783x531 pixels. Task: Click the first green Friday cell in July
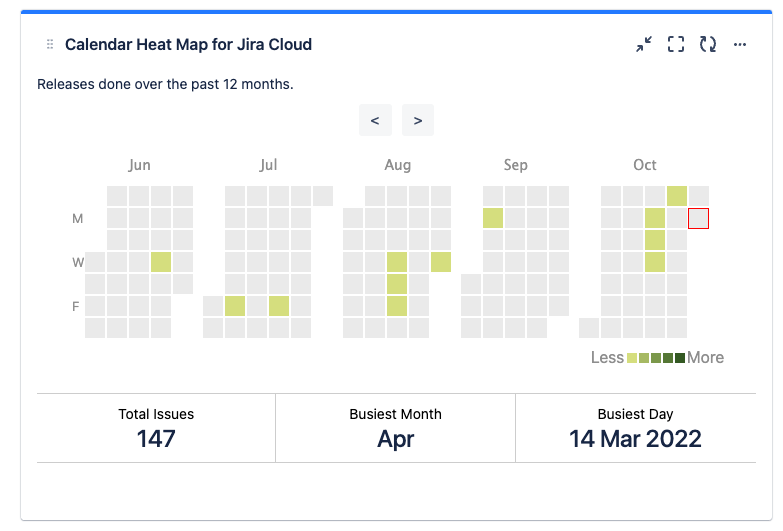(x=235, y=306)
